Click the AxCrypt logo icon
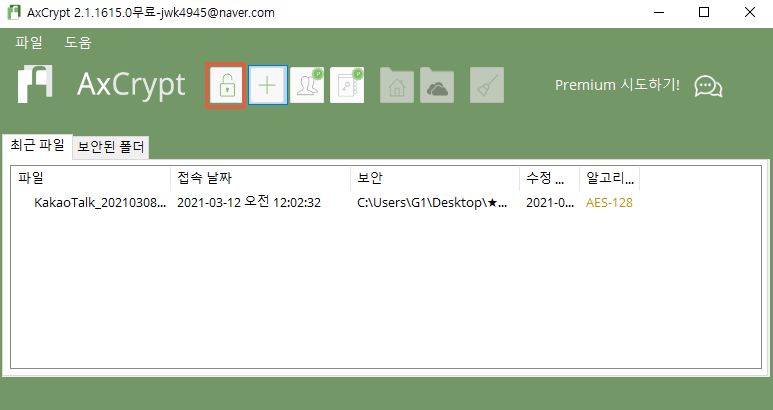This screenshot has height=410, width=773. coord(35,84)
